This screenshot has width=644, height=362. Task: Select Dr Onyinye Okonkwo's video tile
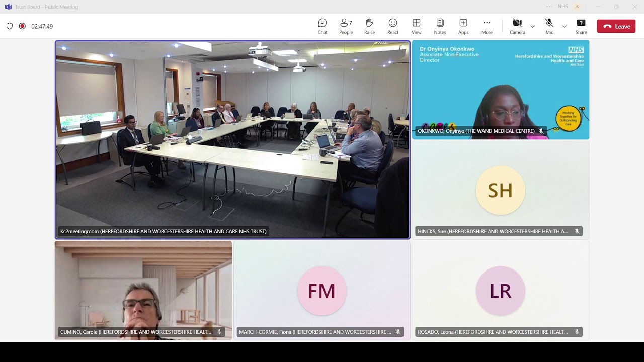[501, 89]
